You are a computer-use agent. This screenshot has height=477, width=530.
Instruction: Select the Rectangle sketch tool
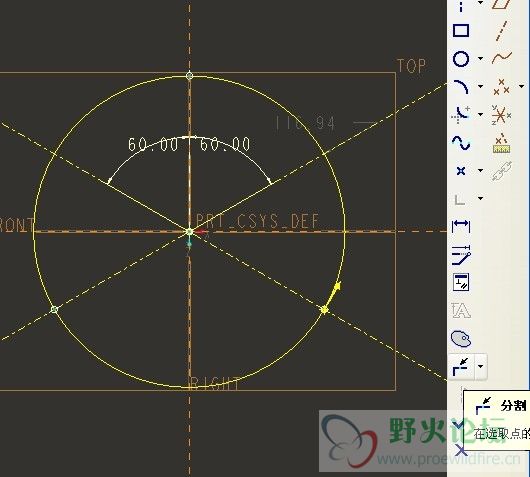pos(461,30)
